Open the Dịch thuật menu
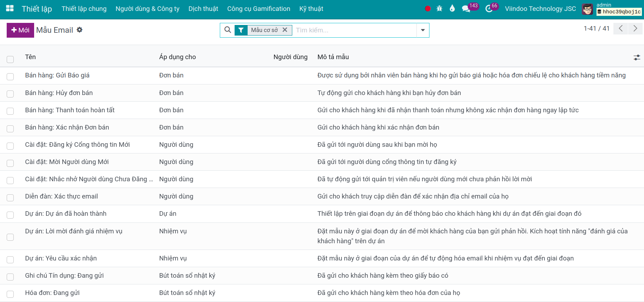Image resolution: width=644 pixels, height=302 pixels. pos(203,9)
